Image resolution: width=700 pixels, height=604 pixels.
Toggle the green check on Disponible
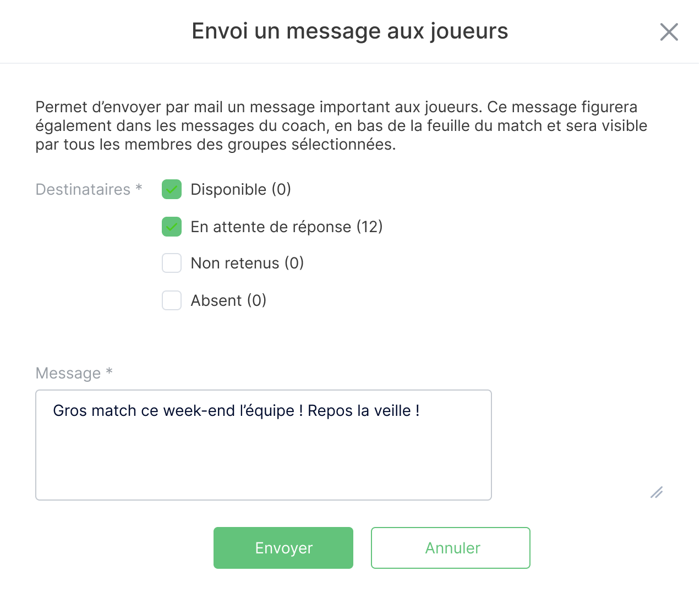(x=171, y=189)
